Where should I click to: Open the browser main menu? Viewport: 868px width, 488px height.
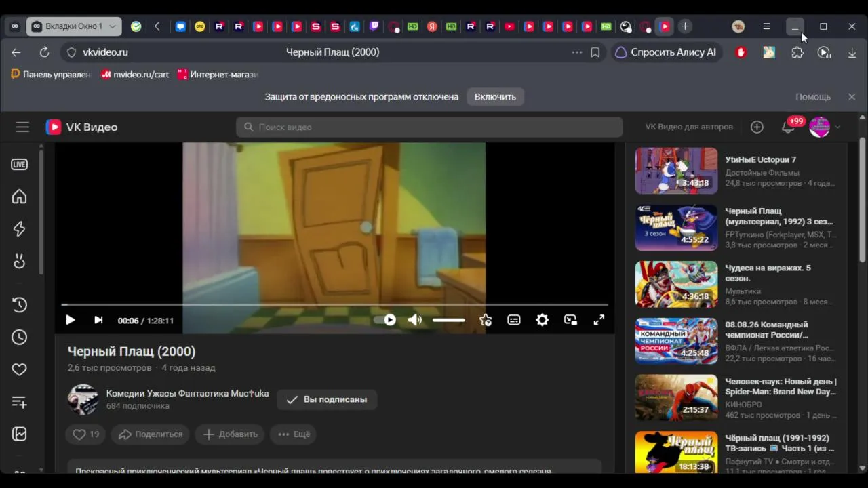(x=766, y=26)
